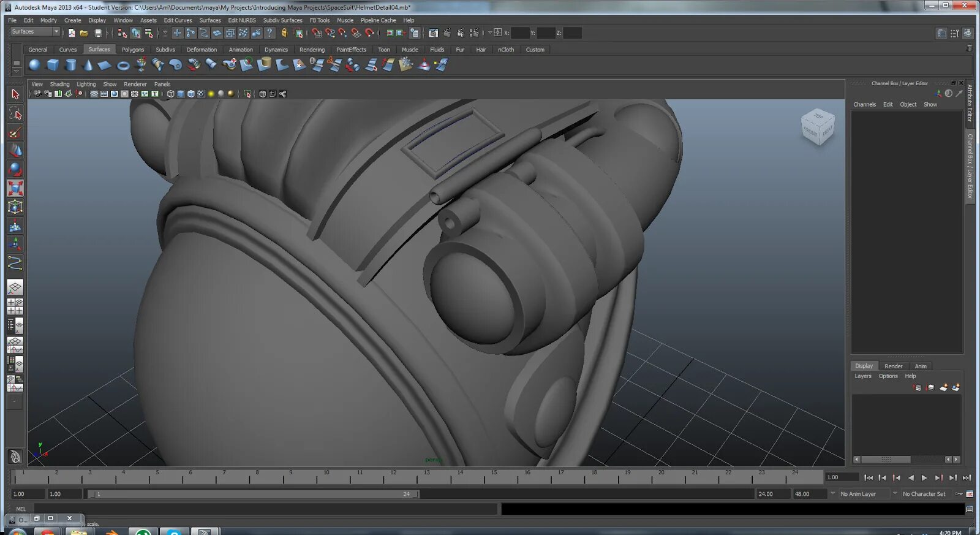Switch to the Anim layer tab

921,366
